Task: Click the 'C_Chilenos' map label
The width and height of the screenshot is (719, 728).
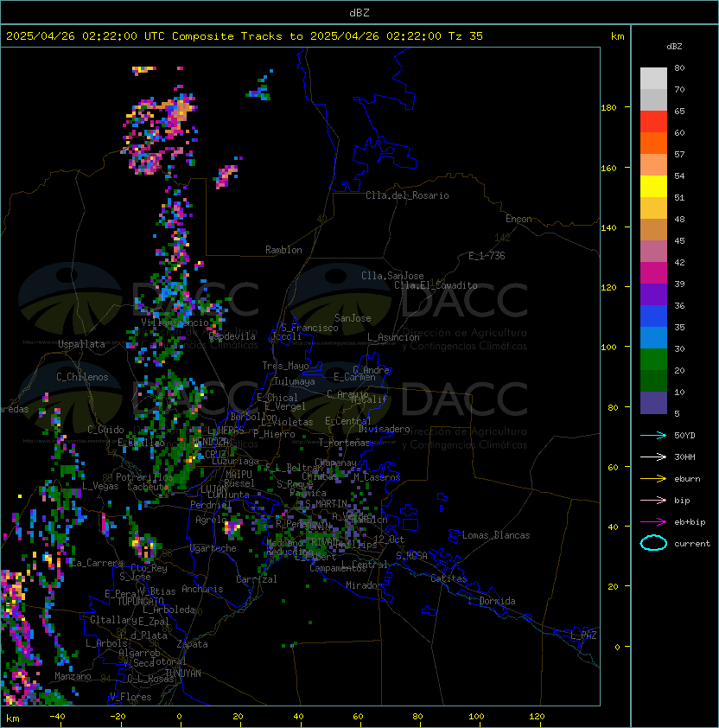Action: [82, 377]
